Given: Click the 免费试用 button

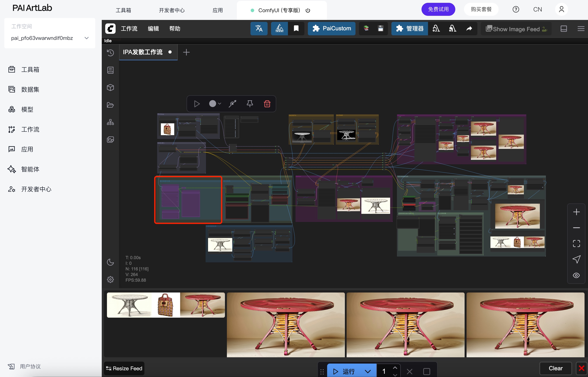Looking at the screenshot, I should (x=438, y=9).
